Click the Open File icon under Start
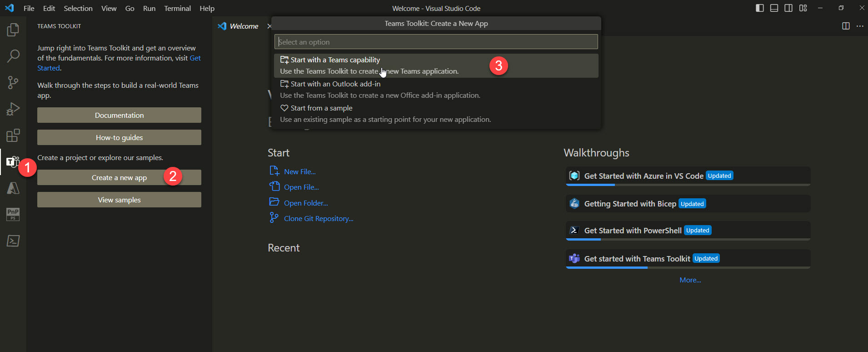The width and height of the screenshot is (868, 352). point(274,186)
